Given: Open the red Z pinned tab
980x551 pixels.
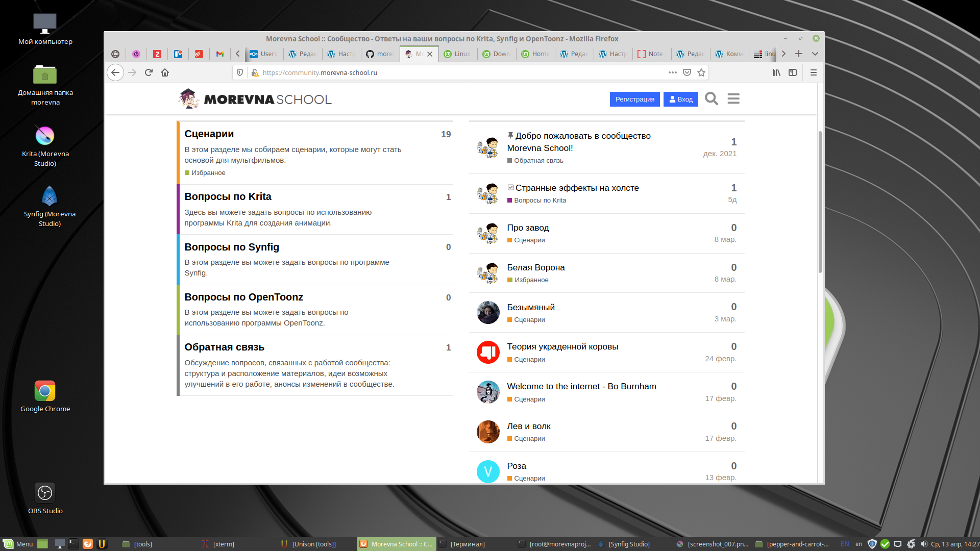Looking at the screenshot, I should click(x=157, y=54).
